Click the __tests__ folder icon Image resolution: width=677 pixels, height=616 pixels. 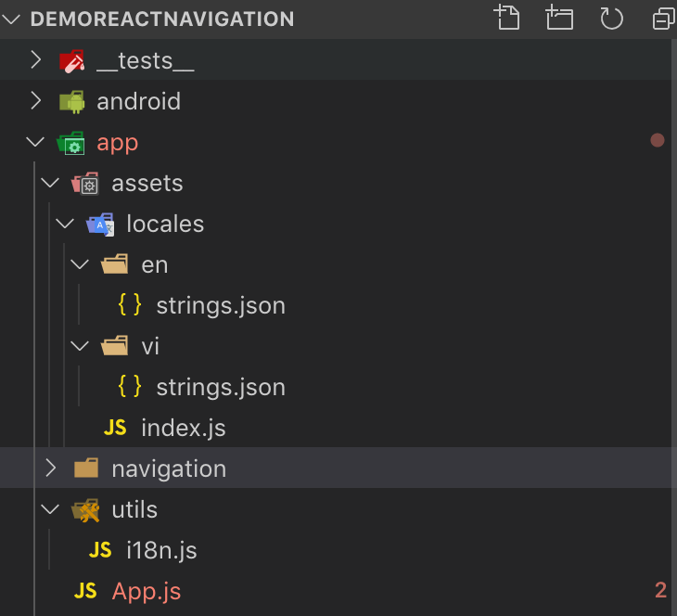71,61
